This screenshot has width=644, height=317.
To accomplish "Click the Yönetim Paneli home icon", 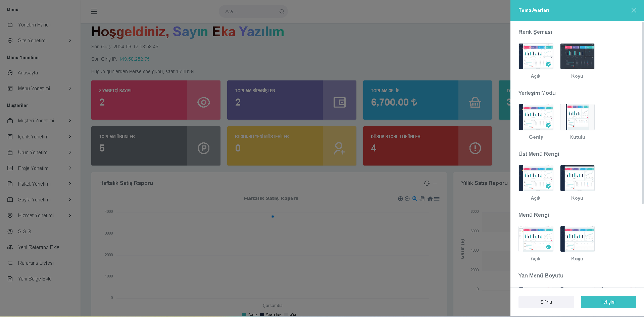I will tap(10, 25).
